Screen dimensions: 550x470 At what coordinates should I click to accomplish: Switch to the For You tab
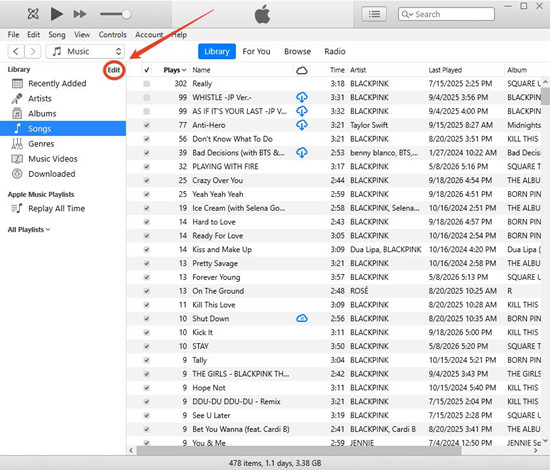256,52
